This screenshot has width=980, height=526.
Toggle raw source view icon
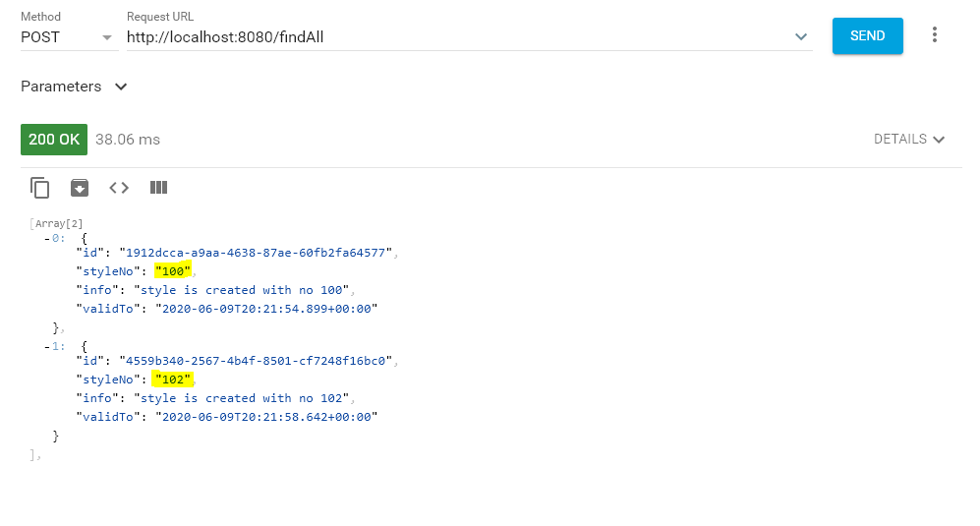(119, 187)
